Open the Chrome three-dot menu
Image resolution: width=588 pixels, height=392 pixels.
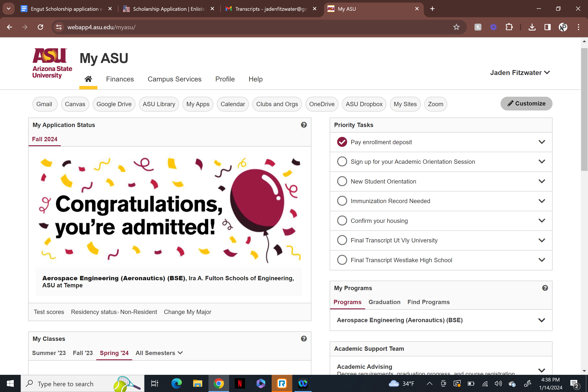pyautogui.click(x=579, y=27)
